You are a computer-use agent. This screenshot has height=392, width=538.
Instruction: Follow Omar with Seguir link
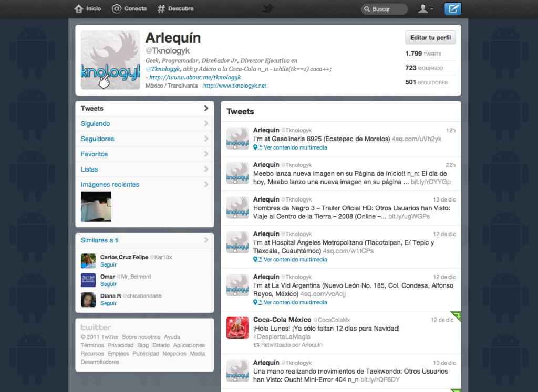click(x=108, y=284)
